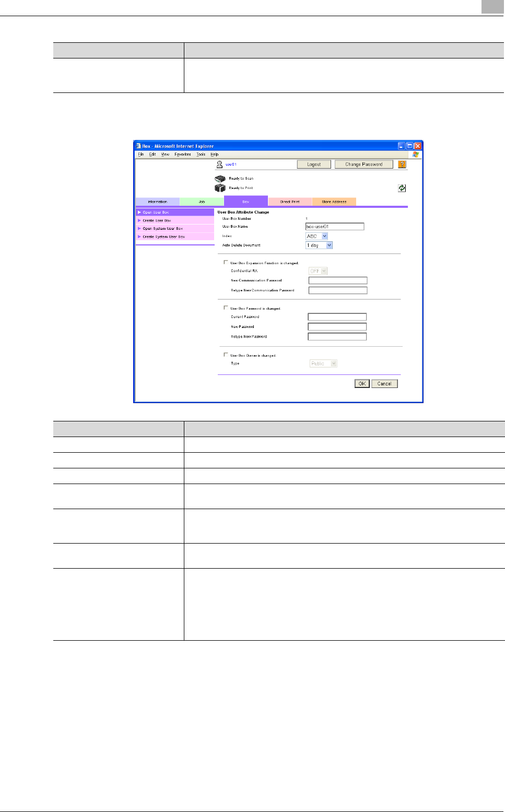
Task: Switch to the Store Address tab
Action: pos(334,202)
